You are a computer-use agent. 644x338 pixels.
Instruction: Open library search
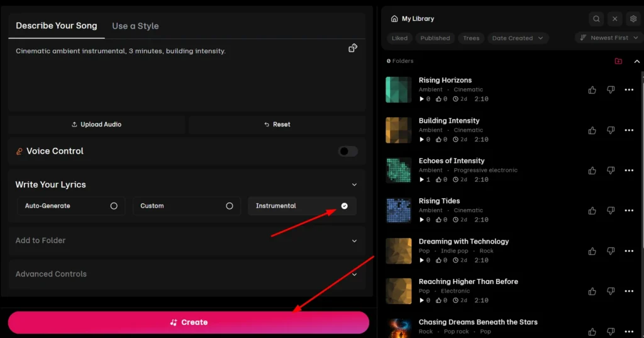pyautogui.click(x=596, y=18)
